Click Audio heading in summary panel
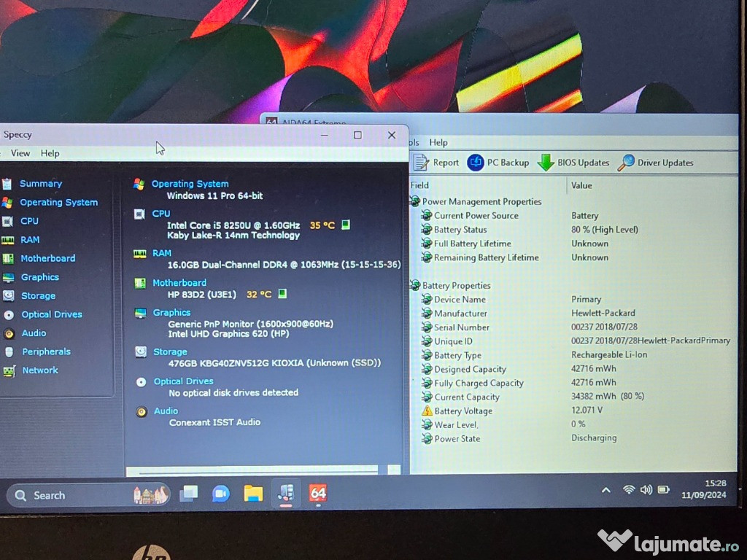Screen dimensions: 747x560 (x=166, y=411)
